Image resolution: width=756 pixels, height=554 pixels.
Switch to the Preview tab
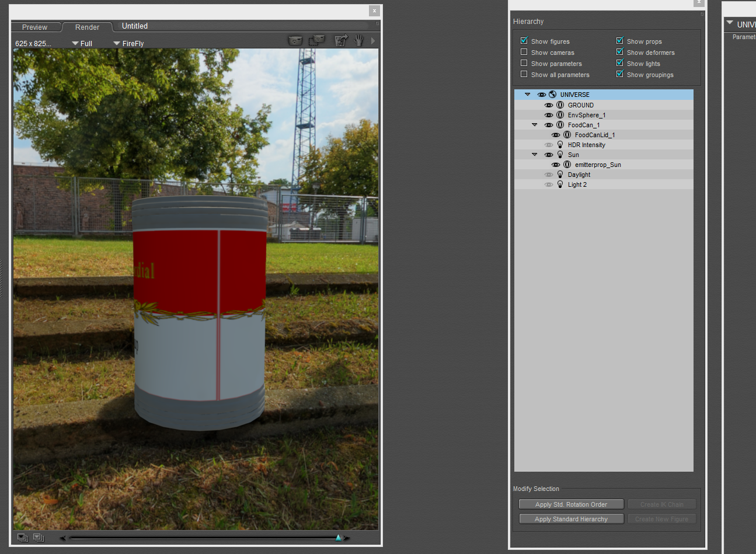coord(35,27)
